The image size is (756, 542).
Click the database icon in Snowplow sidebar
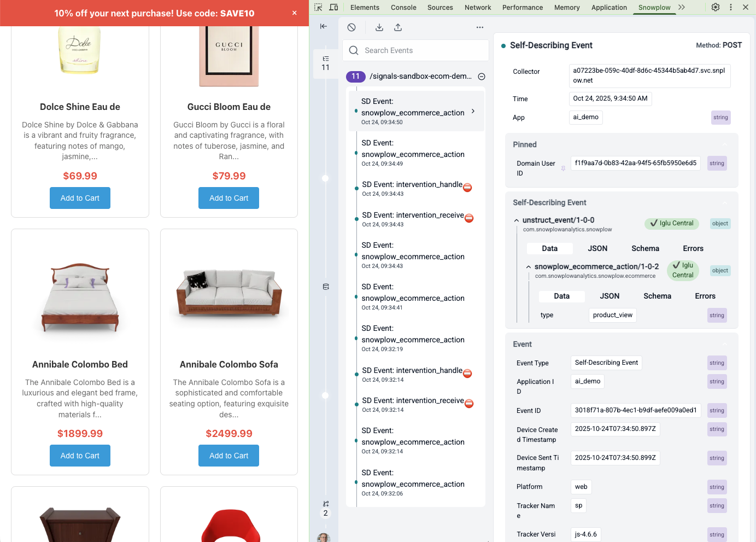326,287
